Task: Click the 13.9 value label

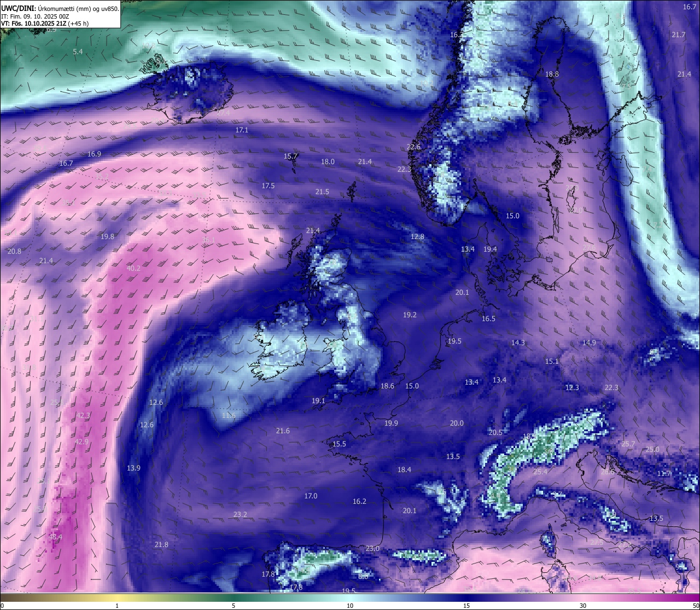Action: click(133, 468)
